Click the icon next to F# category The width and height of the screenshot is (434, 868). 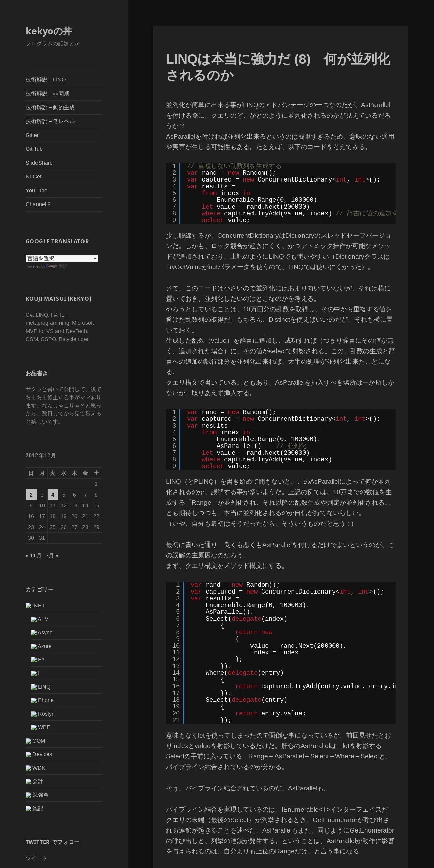pos(34,660)
